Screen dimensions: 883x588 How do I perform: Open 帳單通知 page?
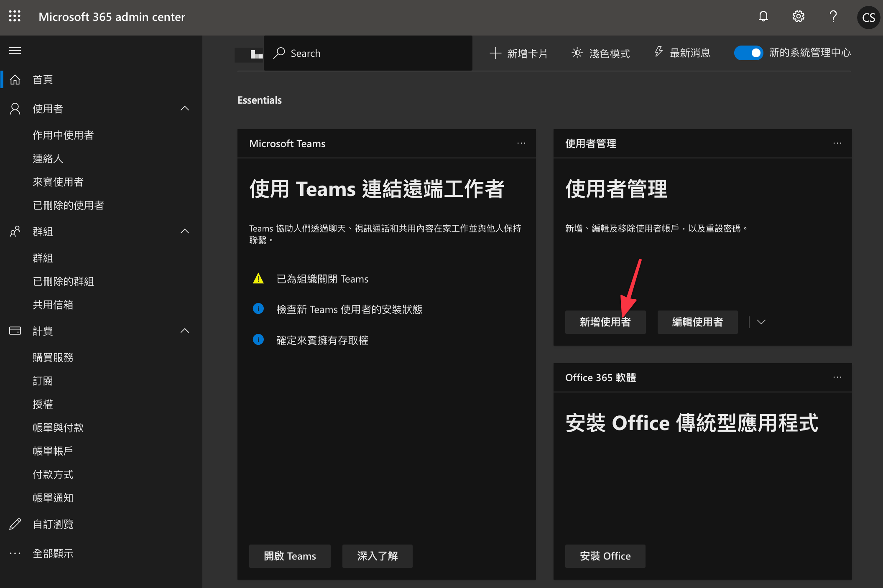[53, 498]
